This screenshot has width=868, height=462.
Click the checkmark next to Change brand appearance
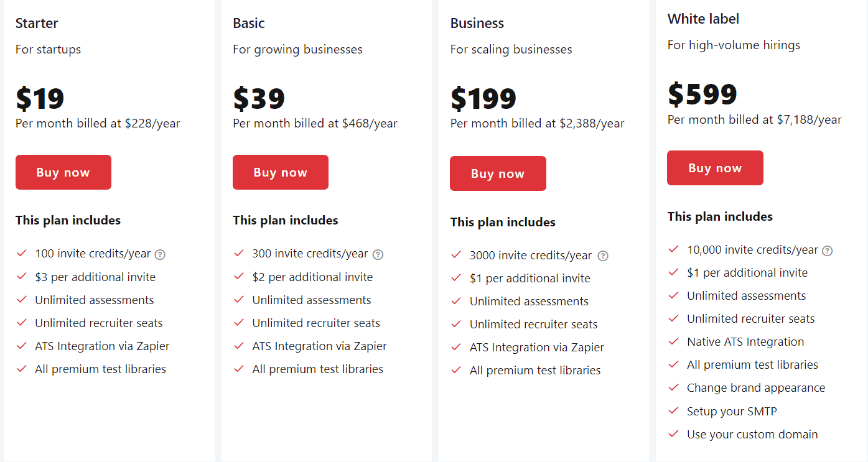(673, 387)
